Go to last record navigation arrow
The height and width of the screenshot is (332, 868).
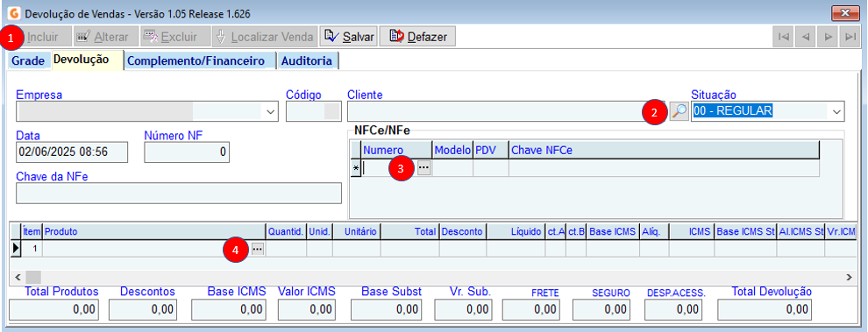[850, 37]
